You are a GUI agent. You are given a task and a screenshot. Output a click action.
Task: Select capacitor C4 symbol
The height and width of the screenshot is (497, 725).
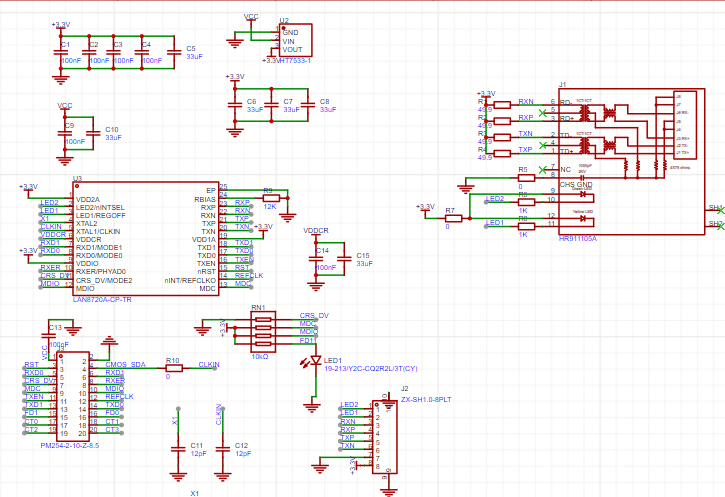(x=142, y=52)
